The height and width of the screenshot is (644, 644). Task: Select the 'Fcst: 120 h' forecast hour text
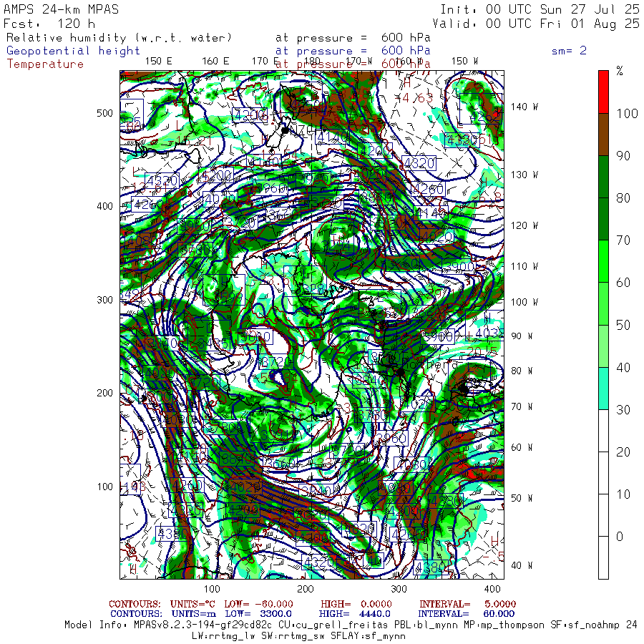point(49,24)
